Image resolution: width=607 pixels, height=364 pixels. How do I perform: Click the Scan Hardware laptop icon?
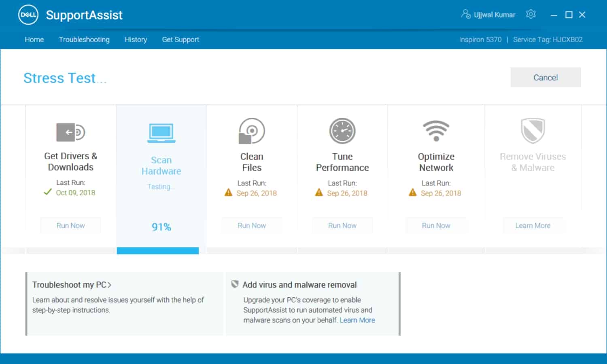pos(161,133)
